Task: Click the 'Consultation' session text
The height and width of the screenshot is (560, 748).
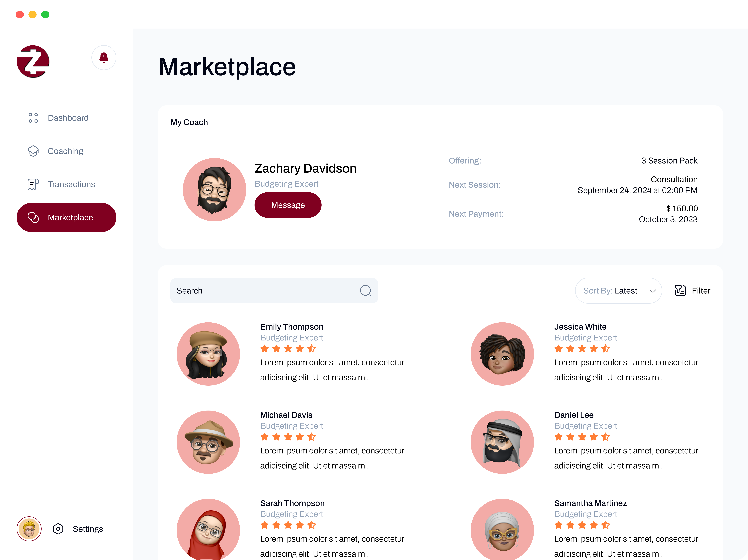Action: (x=674, y=179)
